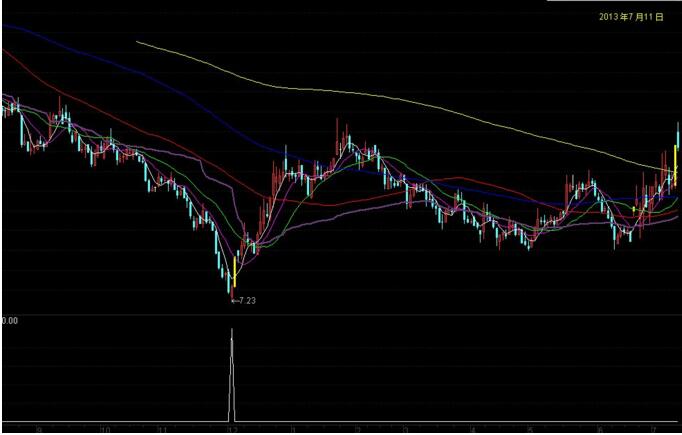Click the divider between price and indicator panels

(340, 312)
